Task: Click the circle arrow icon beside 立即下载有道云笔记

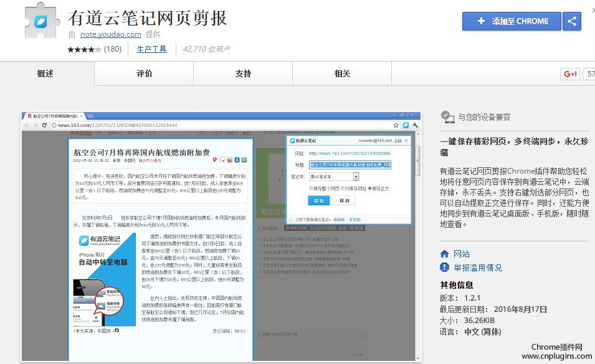Action: click(291, 220)
